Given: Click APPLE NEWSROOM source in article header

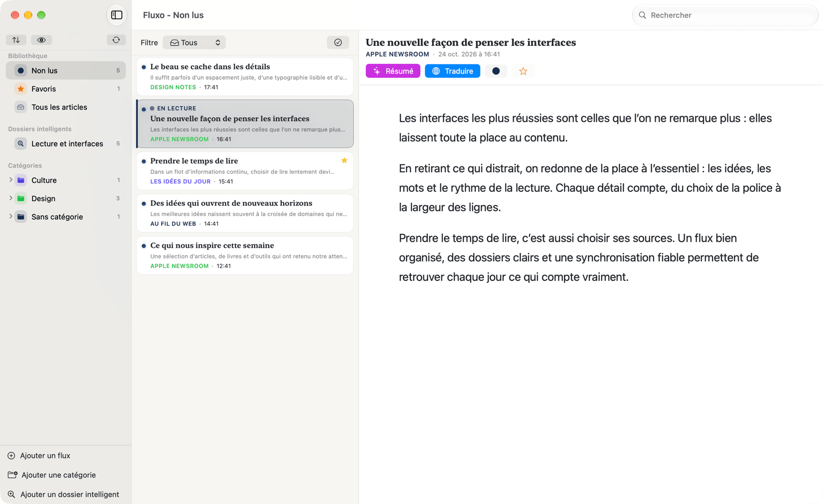Looking at the screenshot, I should [x=397, y=54].
